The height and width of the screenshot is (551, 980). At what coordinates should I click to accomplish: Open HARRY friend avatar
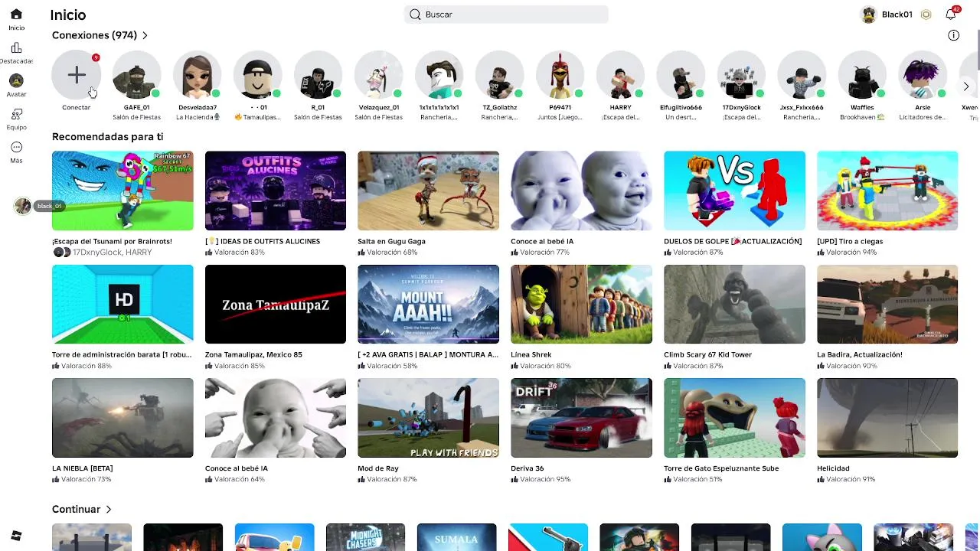(620, 75)
